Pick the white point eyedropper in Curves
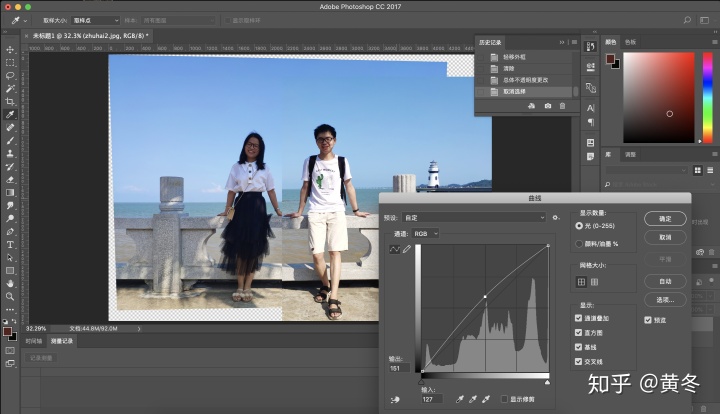The image size is (720, 414). coord(486,399)
